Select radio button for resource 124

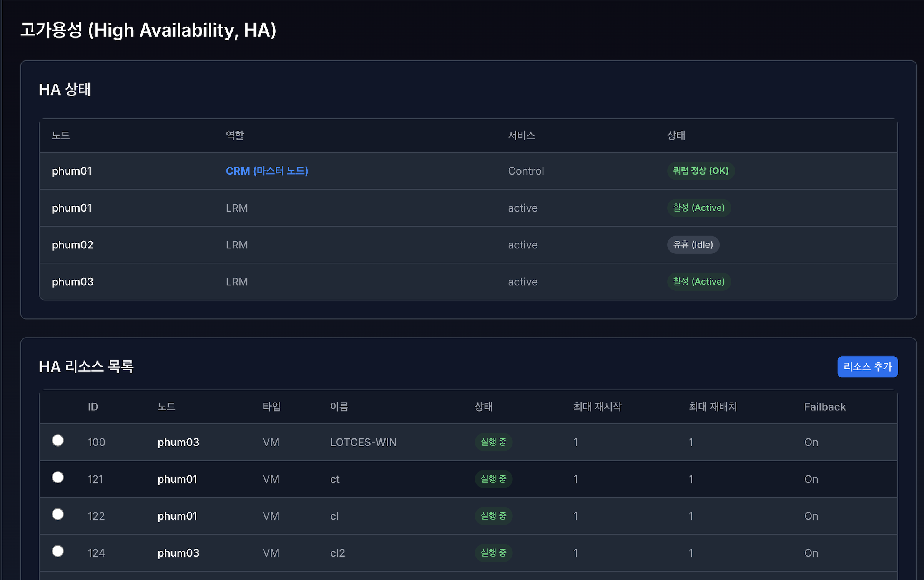point(58,551)
